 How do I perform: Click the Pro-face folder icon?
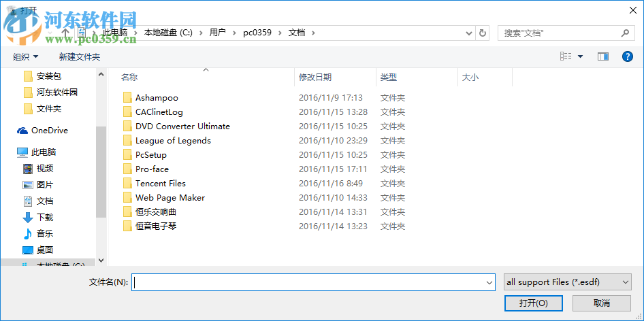coord(127,169)
